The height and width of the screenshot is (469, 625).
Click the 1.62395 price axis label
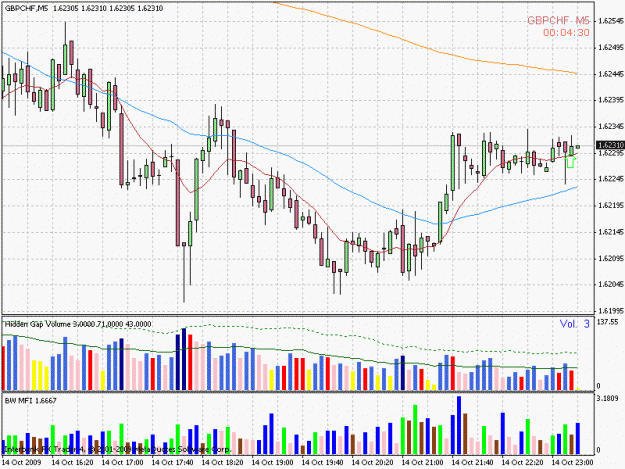[x=611, y=100]
